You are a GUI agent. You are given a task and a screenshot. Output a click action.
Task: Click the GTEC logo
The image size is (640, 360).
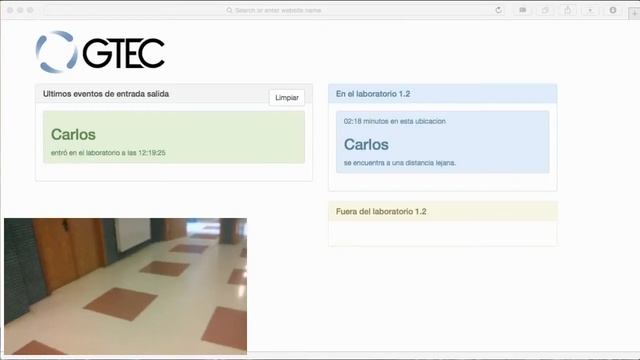(100, 52)
